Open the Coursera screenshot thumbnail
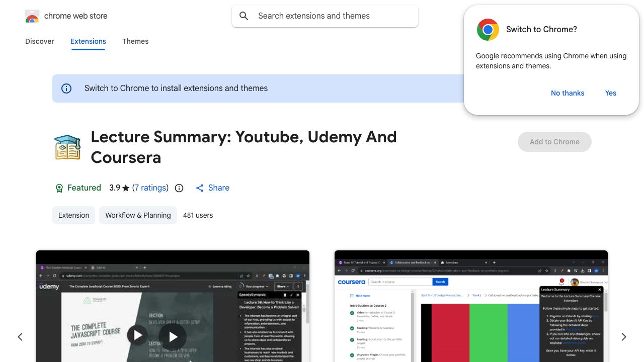The image size is (644, 362). [471, 306]
